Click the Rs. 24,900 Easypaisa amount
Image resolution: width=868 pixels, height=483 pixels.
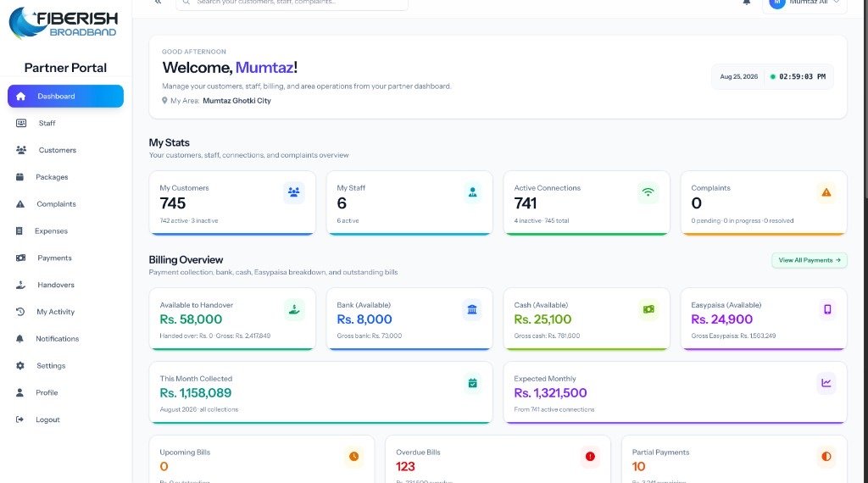[722, 319]
